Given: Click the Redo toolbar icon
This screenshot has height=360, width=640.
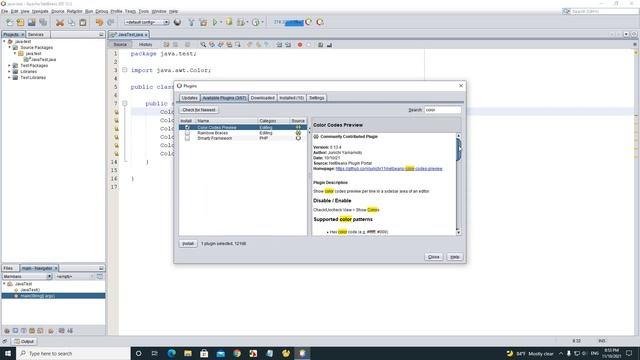Looking at the screenshot, I should coord(111,22).
